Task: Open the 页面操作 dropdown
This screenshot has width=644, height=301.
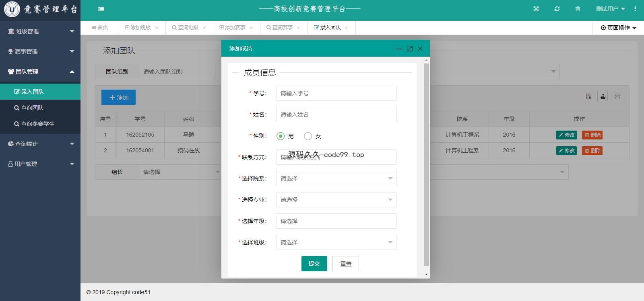Action: (619, 28)
